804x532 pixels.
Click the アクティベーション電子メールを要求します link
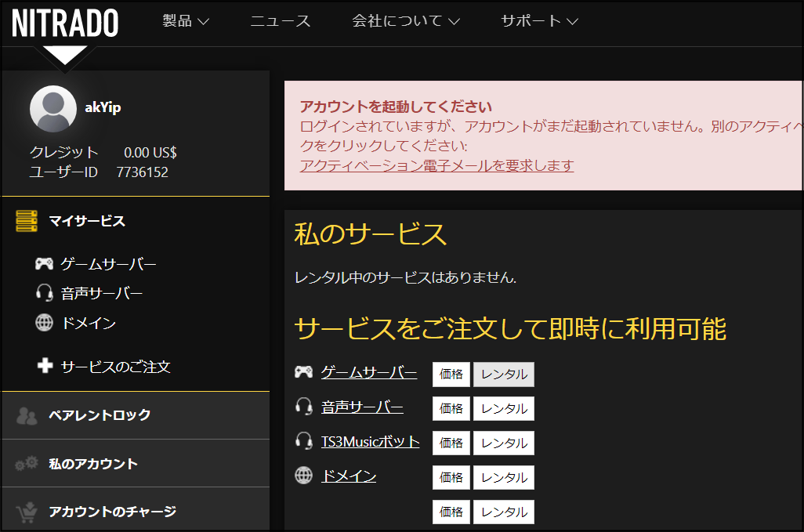click(x=436, y=165)
